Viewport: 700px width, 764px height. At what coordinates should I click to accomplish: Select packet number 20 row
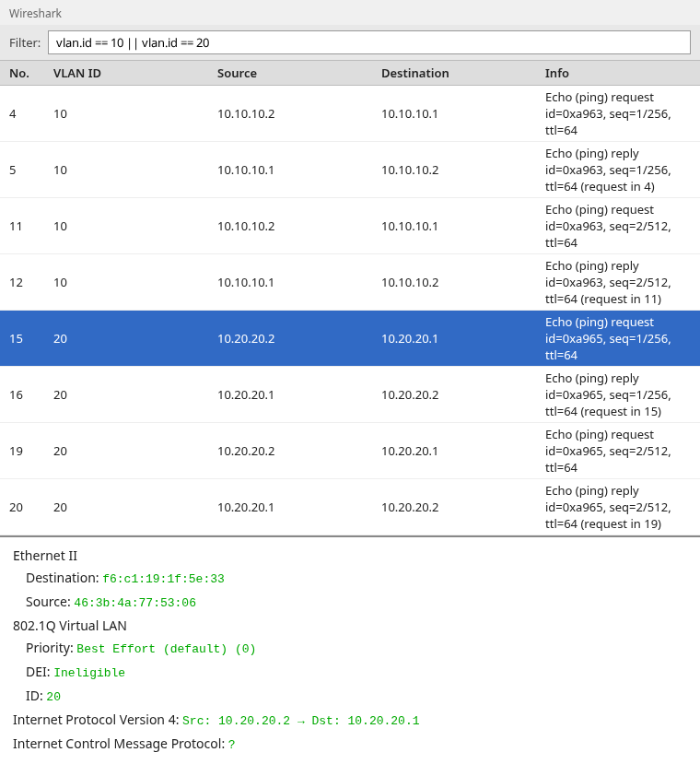point(350,507)
